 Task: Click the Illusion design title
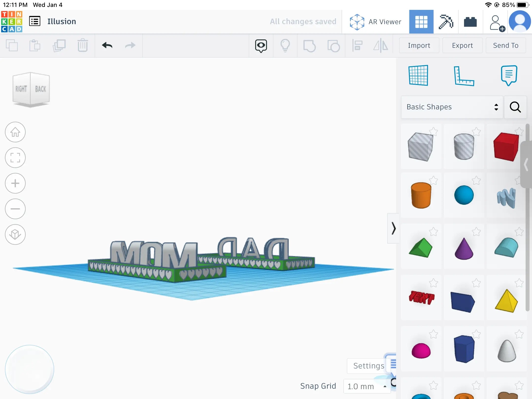coord(62,21)
